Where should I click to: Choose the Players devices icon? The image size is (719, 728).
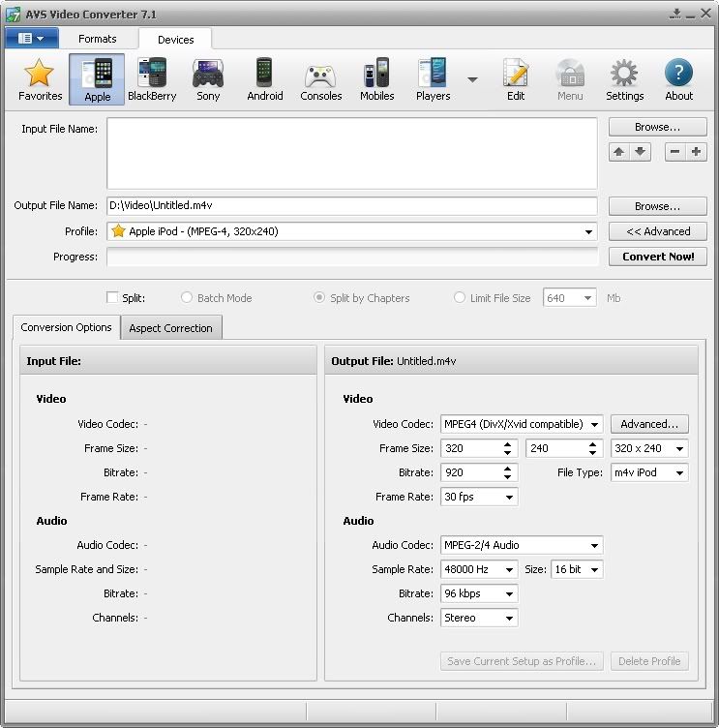pyautogui.click(x=434, y=79)
